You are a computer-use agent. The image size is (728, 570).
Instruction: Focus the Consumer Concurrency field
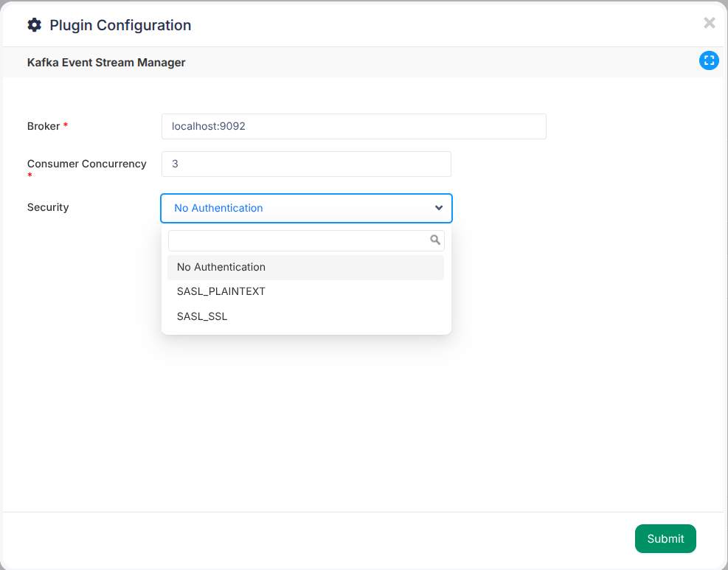pyautogui.click(x=306, y=164)
